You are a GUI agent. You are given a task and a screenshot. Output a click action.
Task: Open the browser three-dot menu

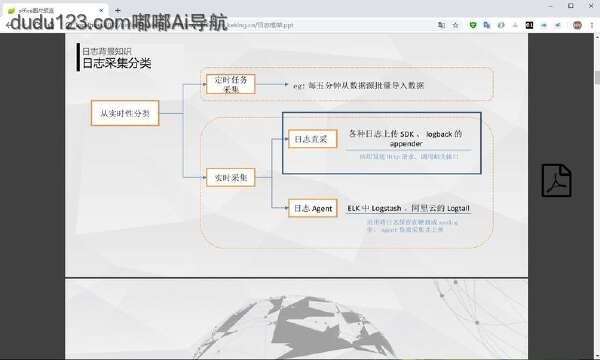(x=592, y=25)
